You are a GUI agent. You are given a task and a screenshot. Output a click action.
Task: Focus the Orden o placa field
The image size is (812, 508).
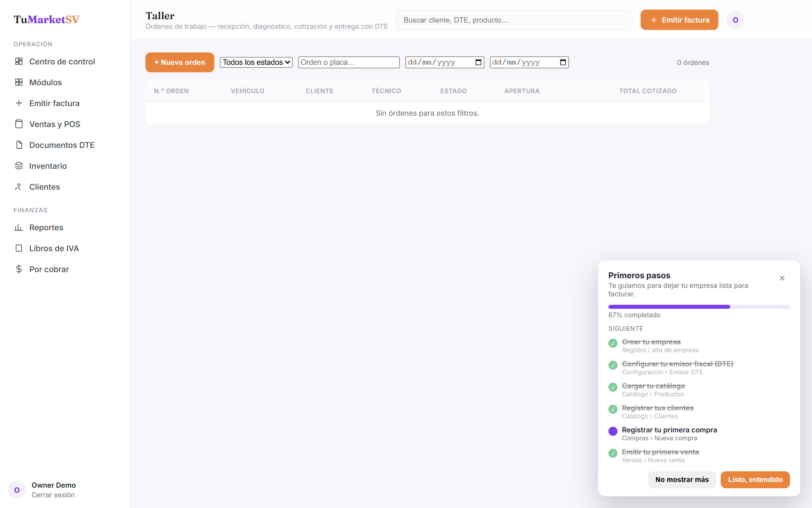click(348, 62)
